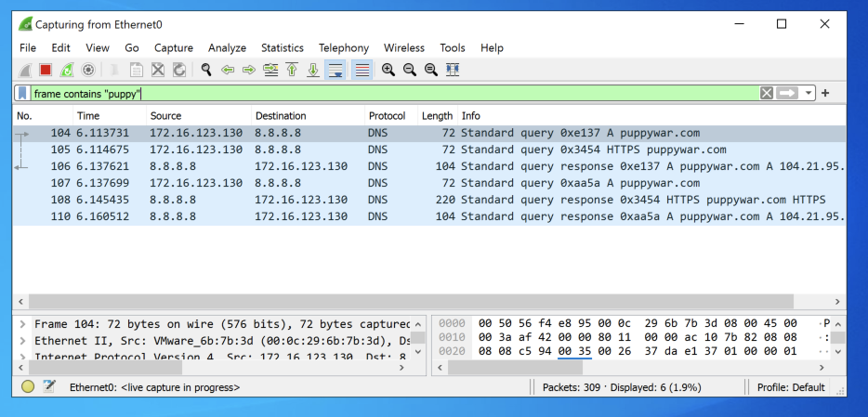Screen dimensions: 868x417
Task: Click in the display filter text field
Action: [394, 94]
